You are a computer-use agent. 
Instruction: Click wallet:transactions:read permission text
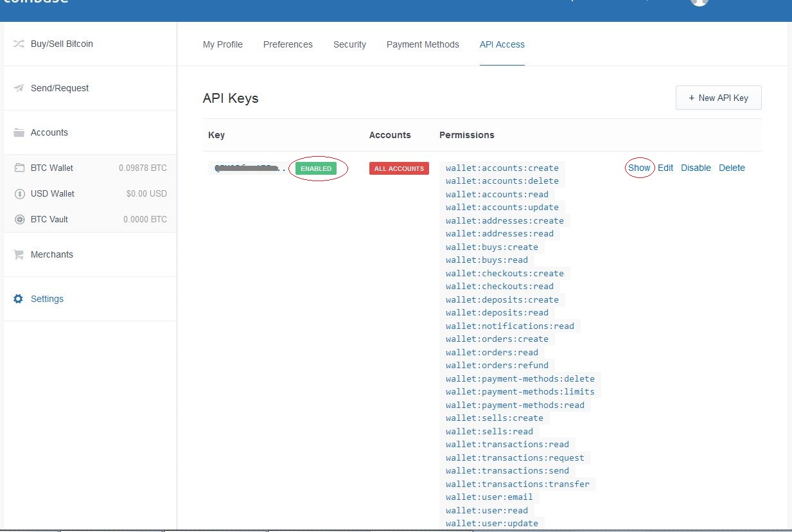(x=507, y=445)
